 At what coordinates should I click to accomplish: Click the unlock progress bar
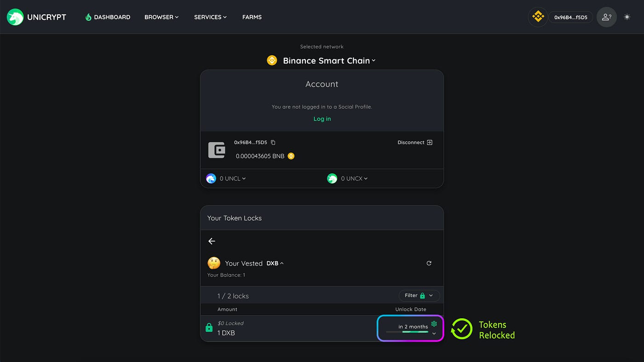pos(407,332)
